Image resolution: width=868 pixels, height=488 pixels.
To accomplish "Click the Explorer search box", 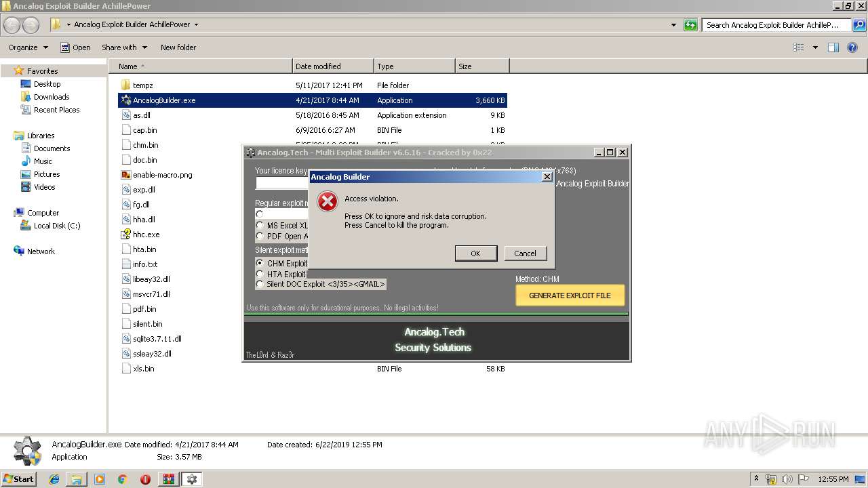I will coord(778,25).
